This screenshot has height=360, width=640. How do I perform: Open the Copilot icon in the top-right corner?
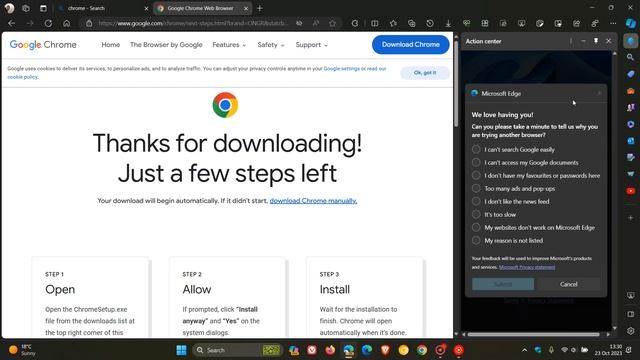[631, 23]
